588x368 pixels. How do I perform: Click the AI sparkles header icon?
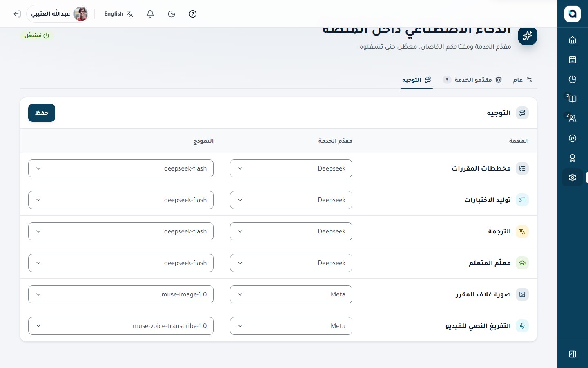[527, 36]
